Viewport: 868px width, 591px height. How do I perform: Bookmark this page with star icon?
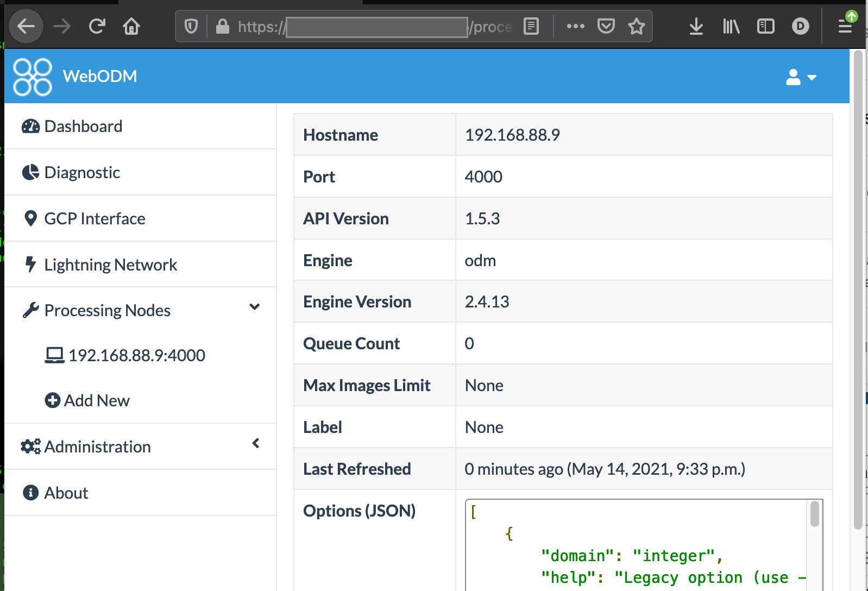click(x=636, y=26)
